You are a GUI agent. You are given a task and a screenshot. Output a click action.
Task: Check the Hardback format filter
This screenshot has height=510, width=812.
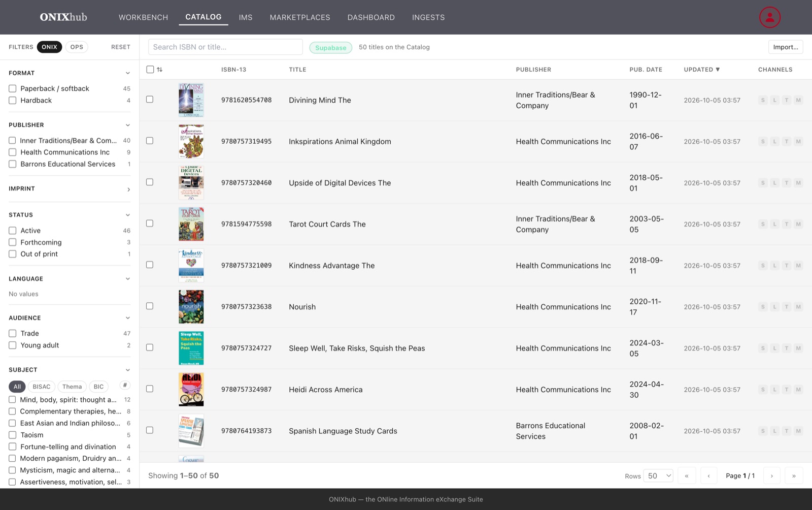click(x=13, y=101)
